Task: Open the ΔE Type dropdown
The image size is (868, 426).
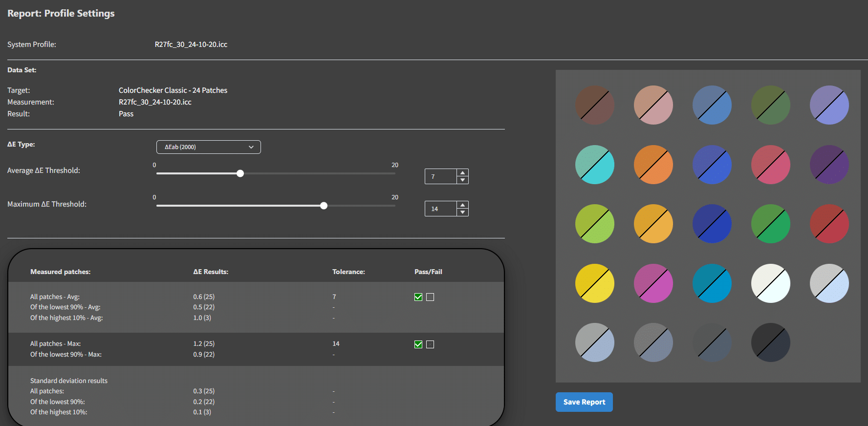Action: pos(208,147)
